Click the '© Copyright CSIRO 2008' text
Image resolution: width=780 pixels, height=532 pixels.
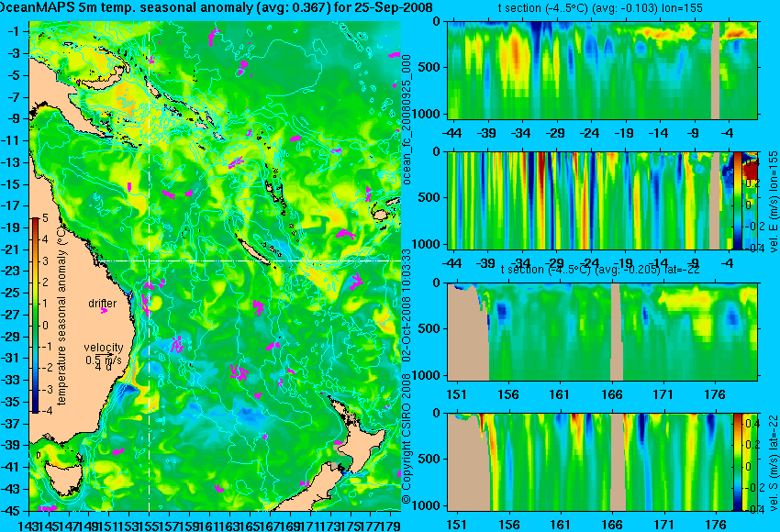coord(407,439)
